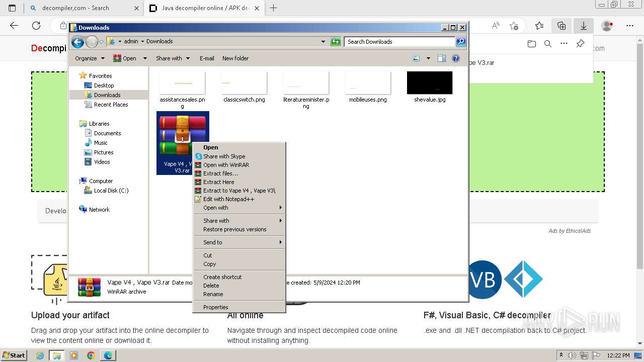The image size is (644, 362).
Task: Open the Organize dropdown menu
Action: point(90,58)
